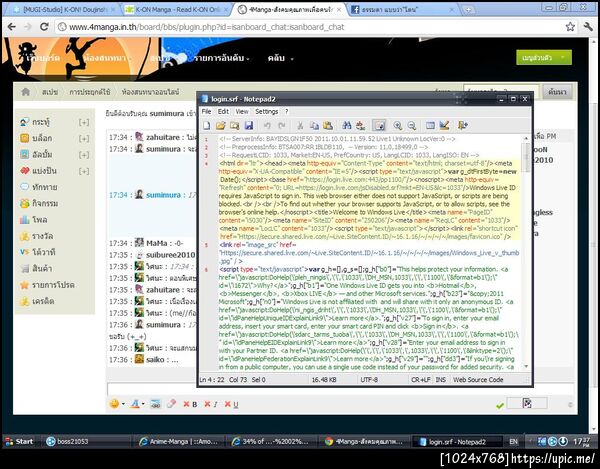Exit icon at end of Notepad2 toolbar
The image size is (600, 469).
463,125
